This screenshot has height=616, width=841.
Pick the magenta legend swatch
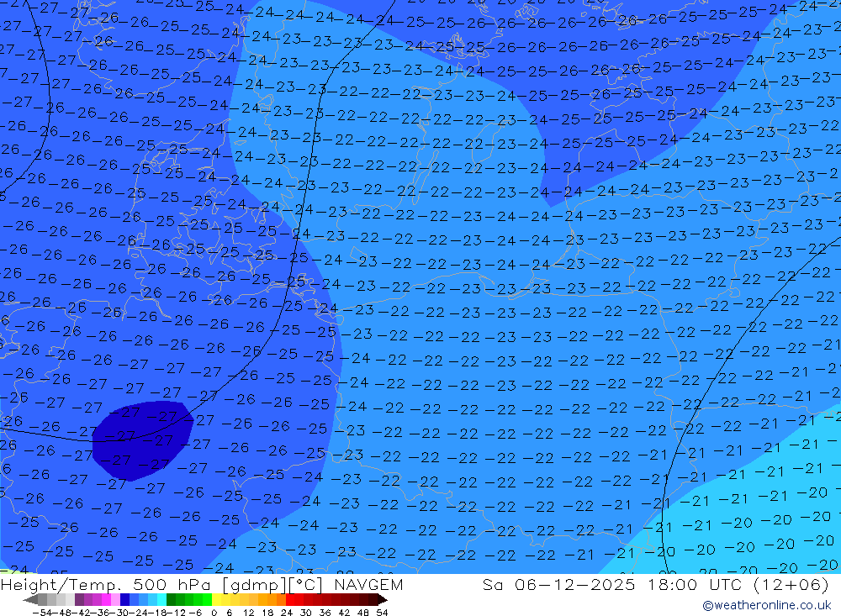click(x=106, y=599)
